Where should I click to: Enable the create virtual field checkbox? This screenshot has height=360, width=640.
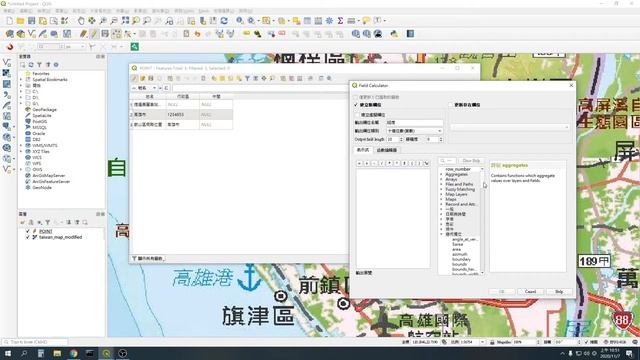(357, 115)
